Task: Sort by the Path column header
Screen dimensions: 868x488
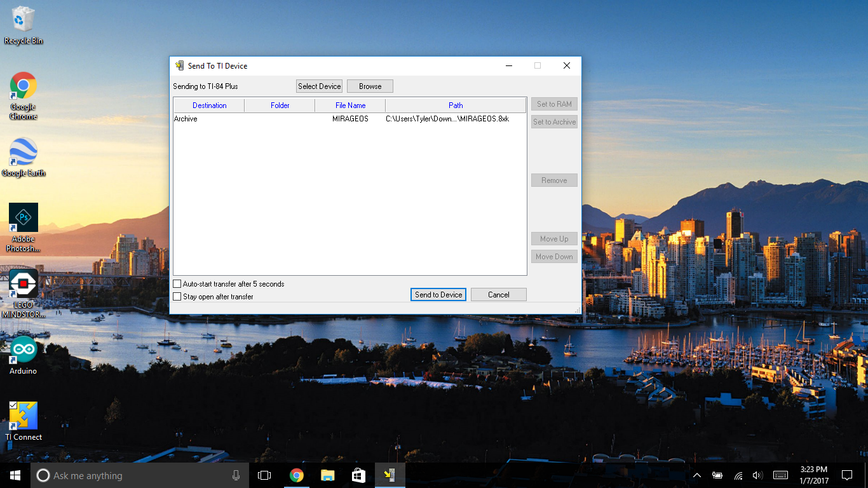Action: (x=456, y=105)
